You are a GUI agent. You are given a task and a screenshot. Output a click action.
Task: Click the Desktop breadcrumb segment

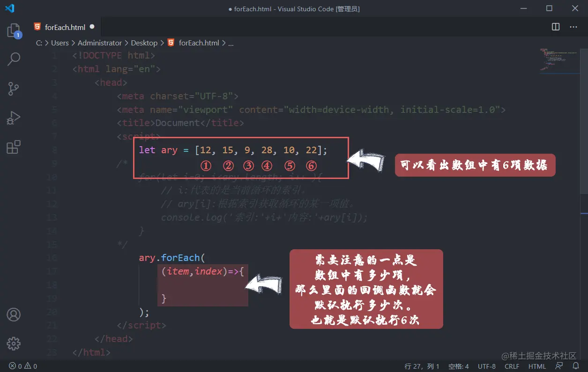pyautogui.click(x=144, y=43)
